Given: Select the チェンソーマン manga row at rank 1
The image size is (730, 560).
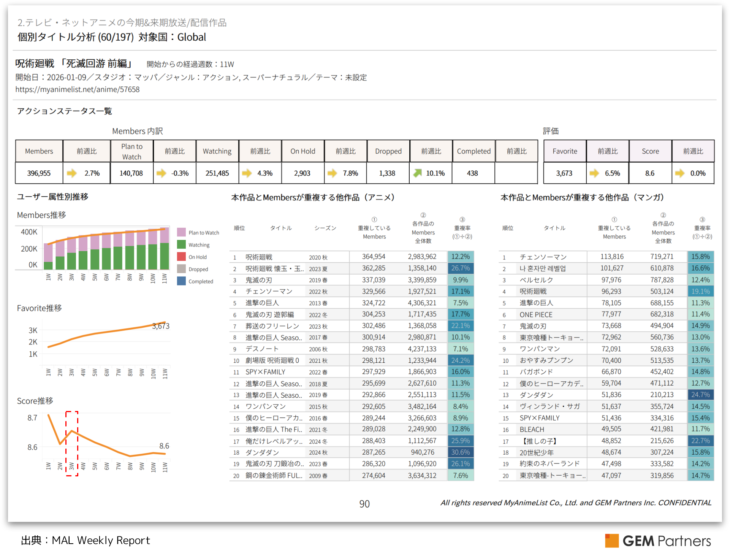Looking at the screenshot, I should point(543,257).
